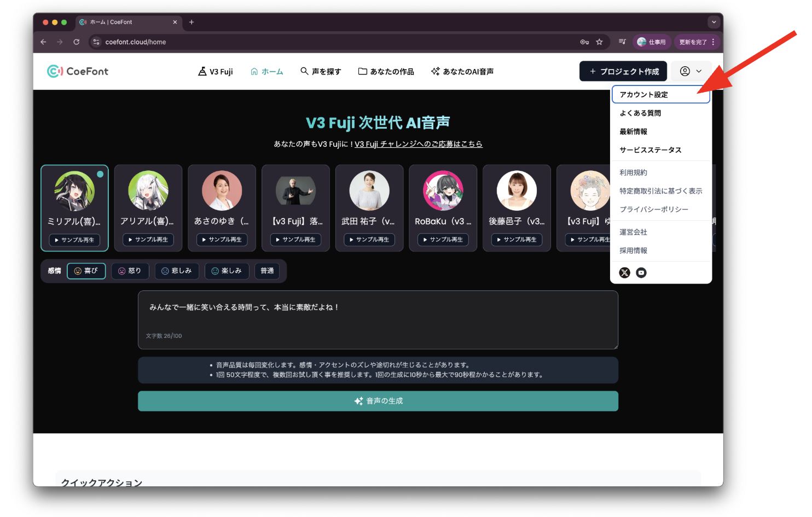Select the アリアル(喜) voice card
Viewport: 812px width, 517px height.
(148, 208)
